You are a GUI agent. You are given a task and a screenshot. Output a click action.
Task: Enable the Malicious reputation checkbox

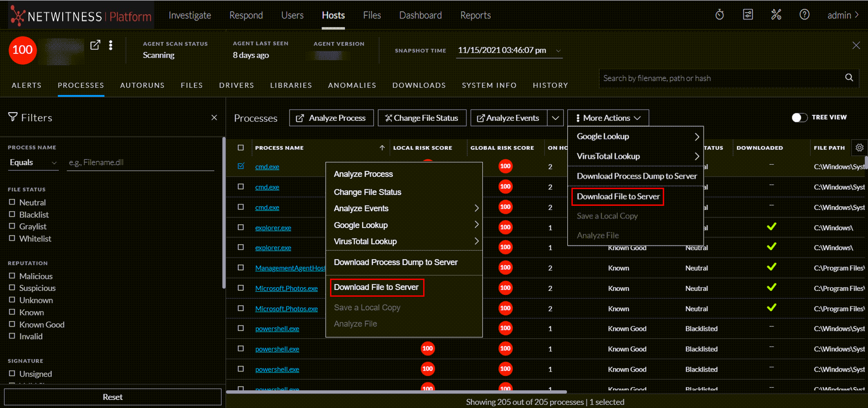coord(12,276)
